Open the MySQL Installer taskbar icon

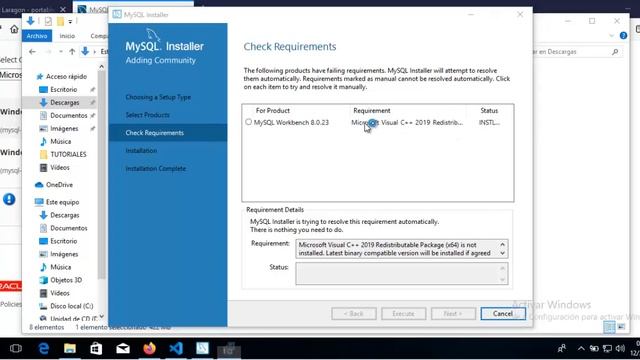tap(202, 349)
